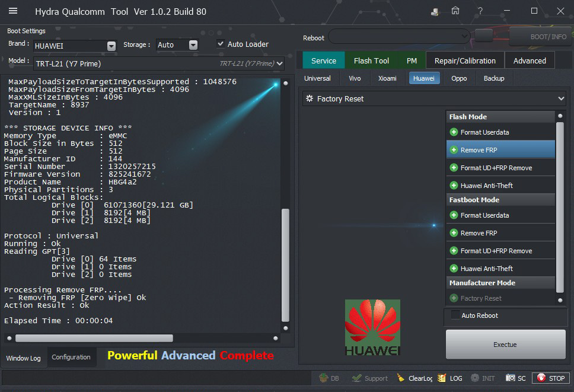Clear the log with the ClearLog broom icon
574x392 pixels.
click(x=401, y=378)
